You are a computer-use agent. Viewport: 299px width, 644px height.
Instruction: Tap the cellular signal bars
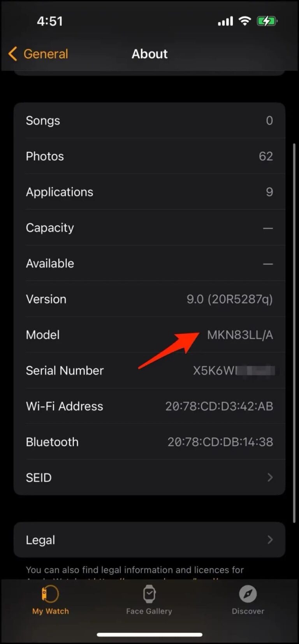(x=225, y=21)
